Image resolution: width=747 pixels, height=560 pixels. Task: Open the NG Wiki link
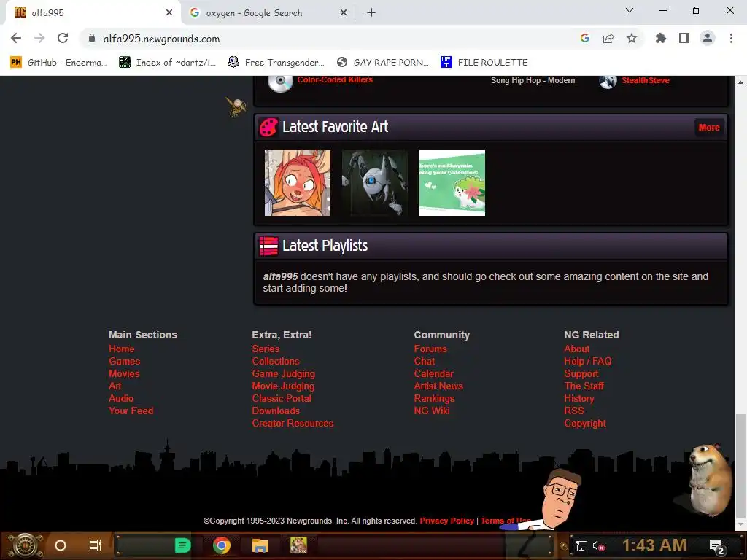432,411
